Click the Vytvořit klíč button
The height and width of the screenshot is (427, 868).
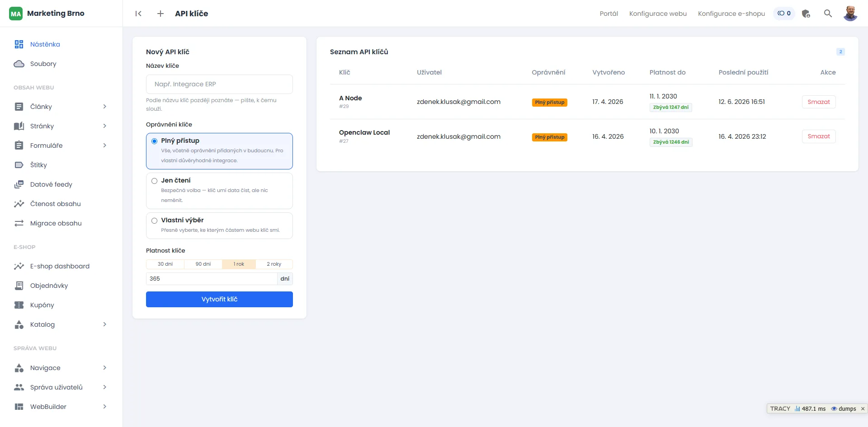click(x=219, y=299)
